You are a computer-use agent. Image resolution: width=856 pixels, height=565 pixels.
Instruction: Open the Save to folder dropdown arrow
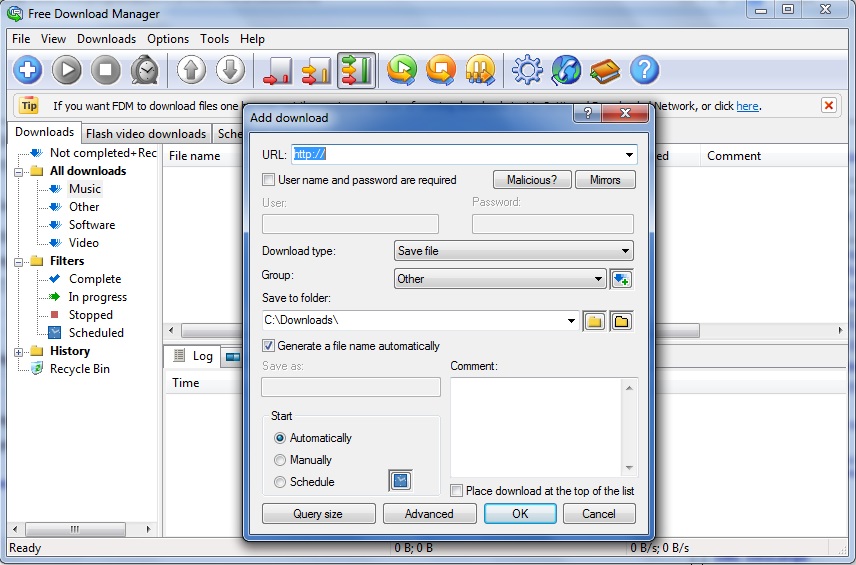point(571,320)
